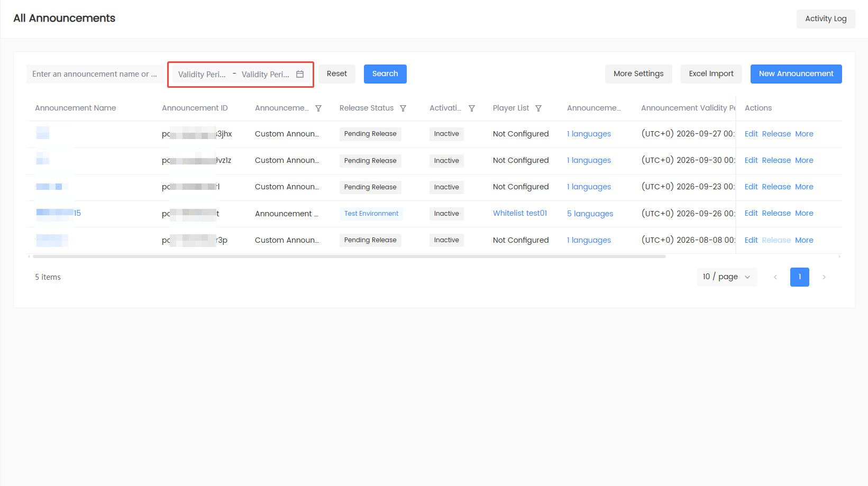Viewport: 868px width, 486px height.
Task: Click the table's horizontal scrollbar
Action: click(349, 256)
